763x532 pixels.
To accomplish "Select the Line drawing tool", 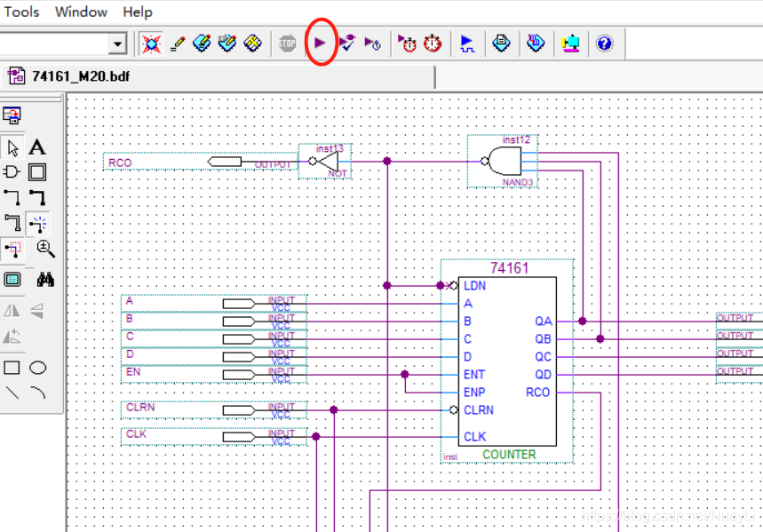I will click(x=12, y=393).
